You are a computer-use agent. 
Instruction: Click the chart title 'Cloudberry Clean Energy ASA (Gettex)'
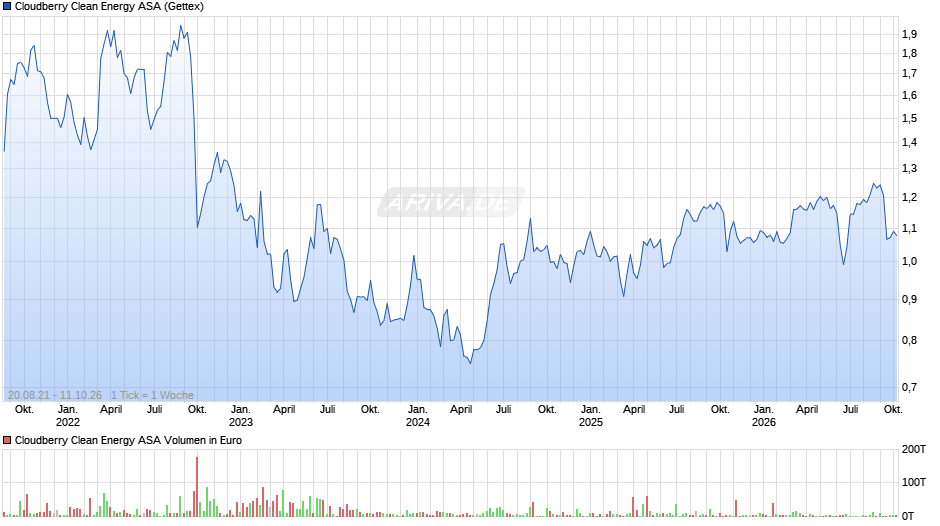(109, 7)
